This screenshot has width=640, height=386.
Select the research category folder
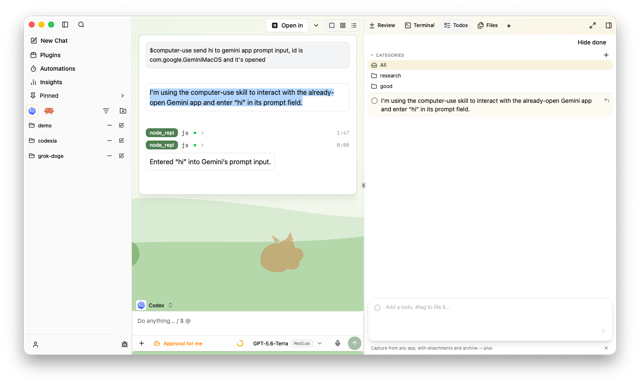(490, 75)
